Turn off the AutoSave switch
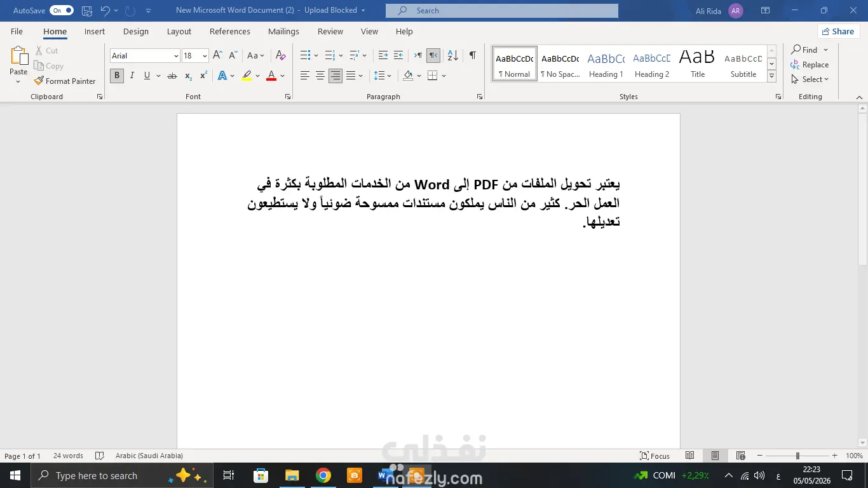868x488 pixels. click(62, 11)
